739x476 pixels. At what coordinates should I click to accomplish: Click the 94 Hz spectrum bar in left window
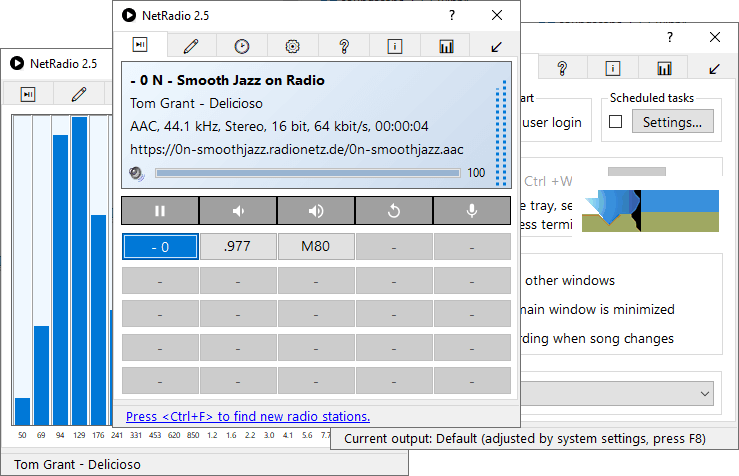[x=60, y=280]
